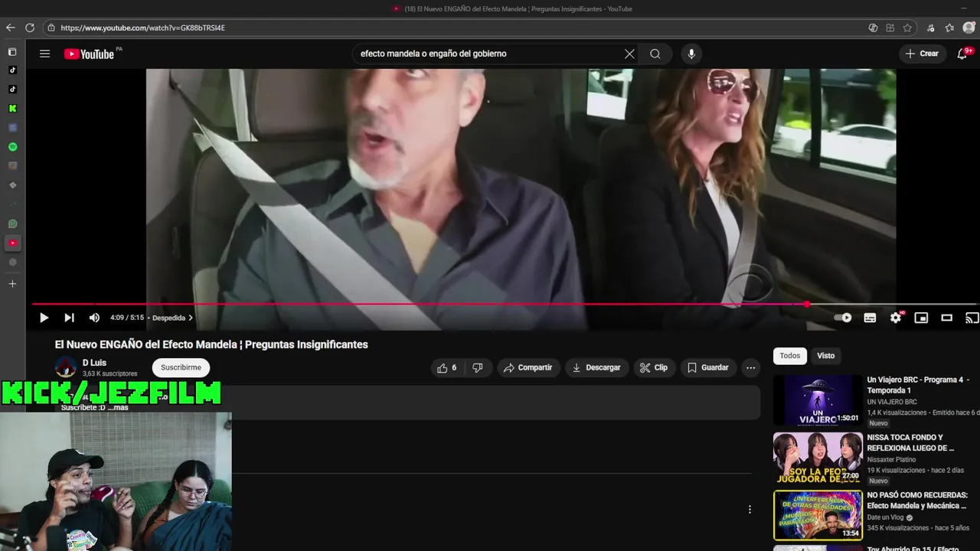Select the Visto filter chip
The width and height of the screenshot is (980, 551).
pos(826,355)
